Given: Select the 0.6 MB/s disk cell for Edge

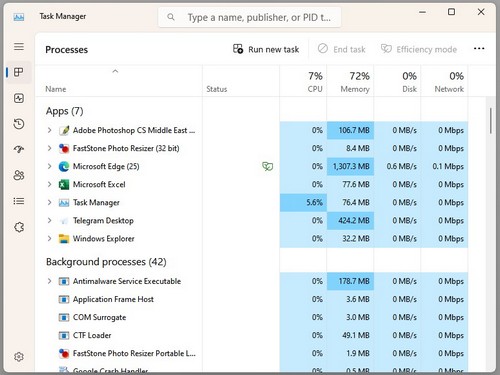Looking at the screenshot, I should tap(397, 166).
